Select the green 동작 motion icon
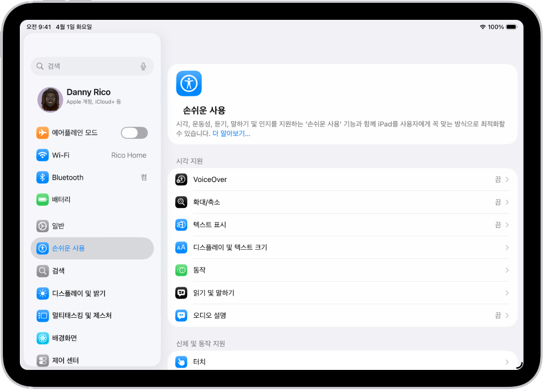The width and height of the screenshot is (544, 392). pos(181,270)
